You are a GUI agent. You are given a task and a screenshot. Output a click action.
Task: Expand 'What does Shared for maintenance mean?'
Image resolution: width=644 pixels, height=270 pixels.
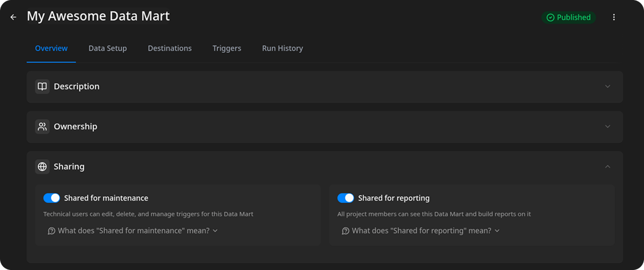point(133,231)
